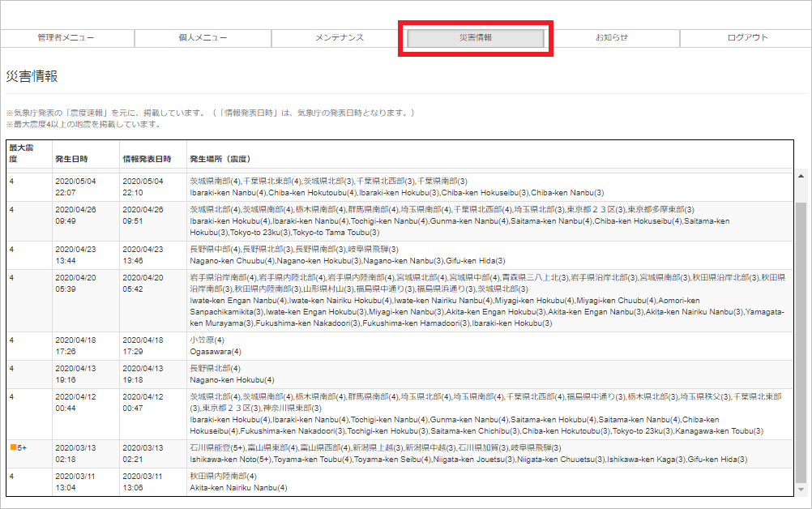Select the 小笠原(4) earthquake location entry
Screen dimensions: 812x509
[207, 340]
